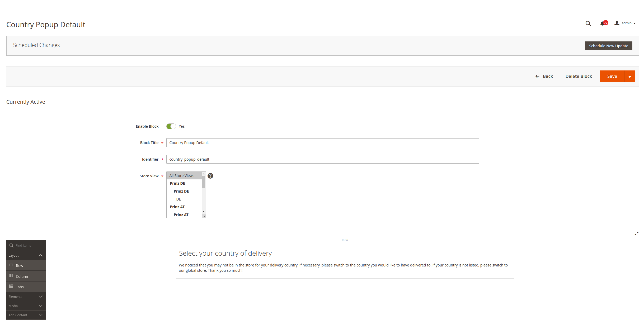The height and width of the screenshot is (334, 644).
Task: Select the Column layout icon
Action: [11, 276]
